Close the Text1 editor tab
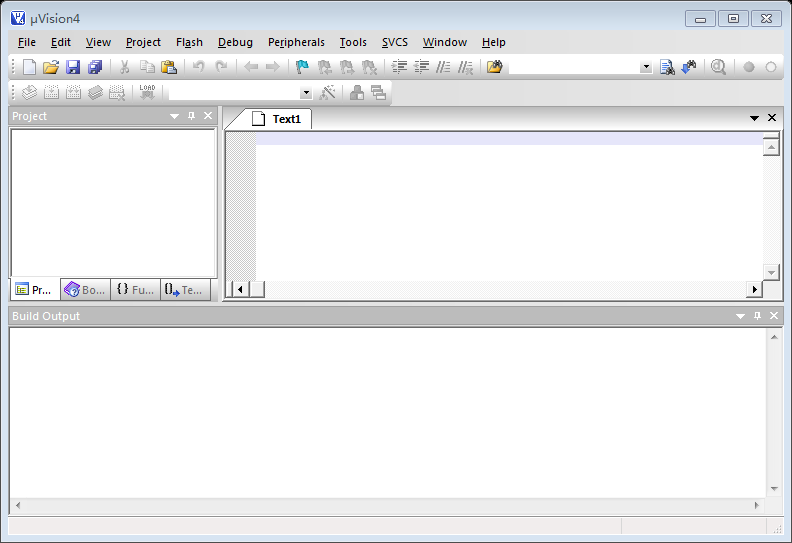 click(x=772, y=118)
